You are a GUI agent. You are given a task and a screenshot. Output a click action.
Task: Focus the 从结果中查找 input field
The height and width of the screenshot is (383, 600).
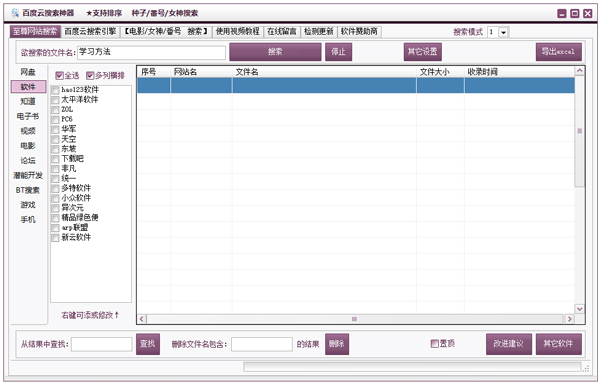102,344
